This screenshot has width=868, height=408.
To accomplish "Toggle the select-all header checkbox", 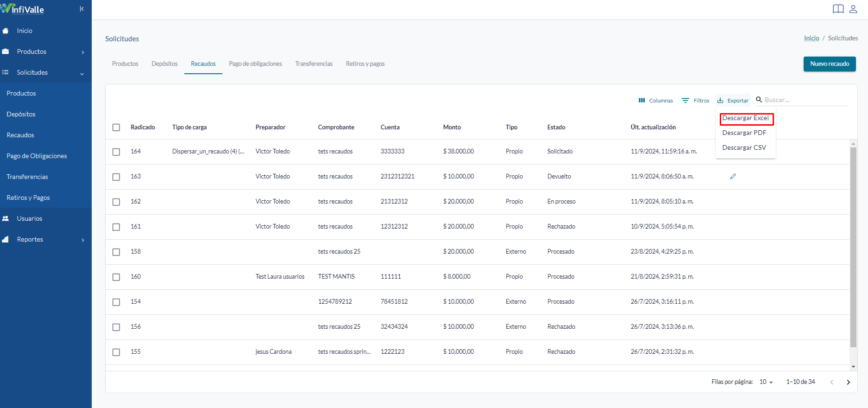I will tap(116, 127).
